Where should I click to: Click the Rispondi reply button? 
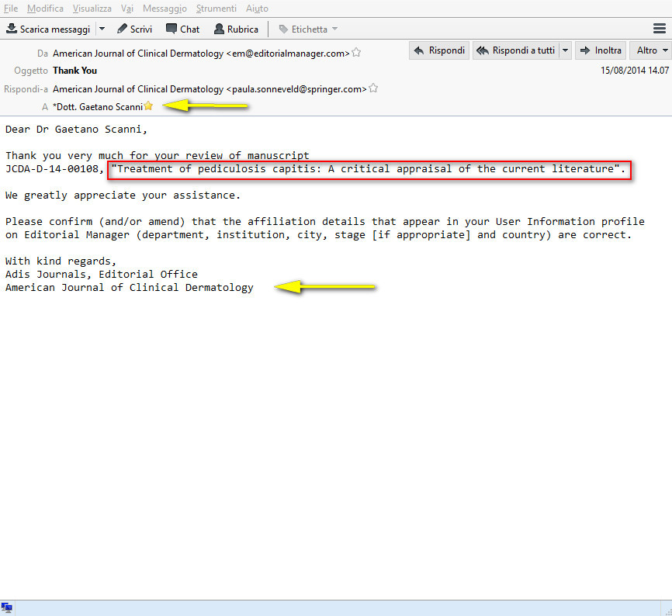tap(439, 50)
